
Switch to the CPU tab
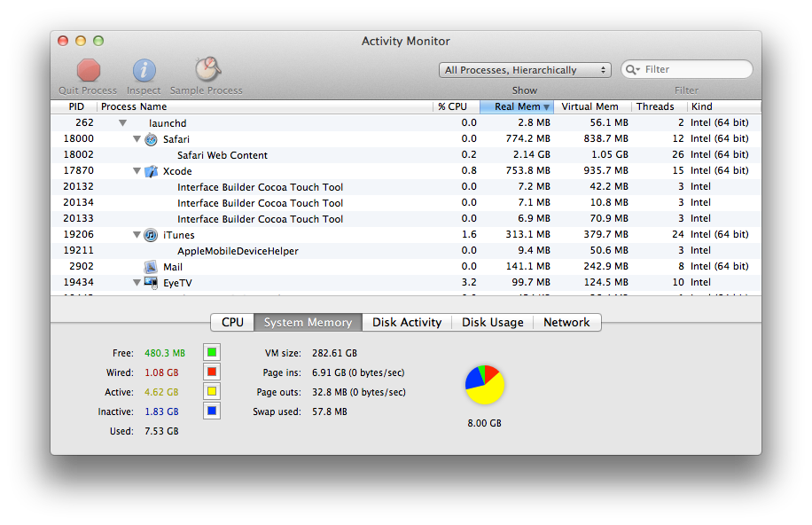tap(232, 322)
